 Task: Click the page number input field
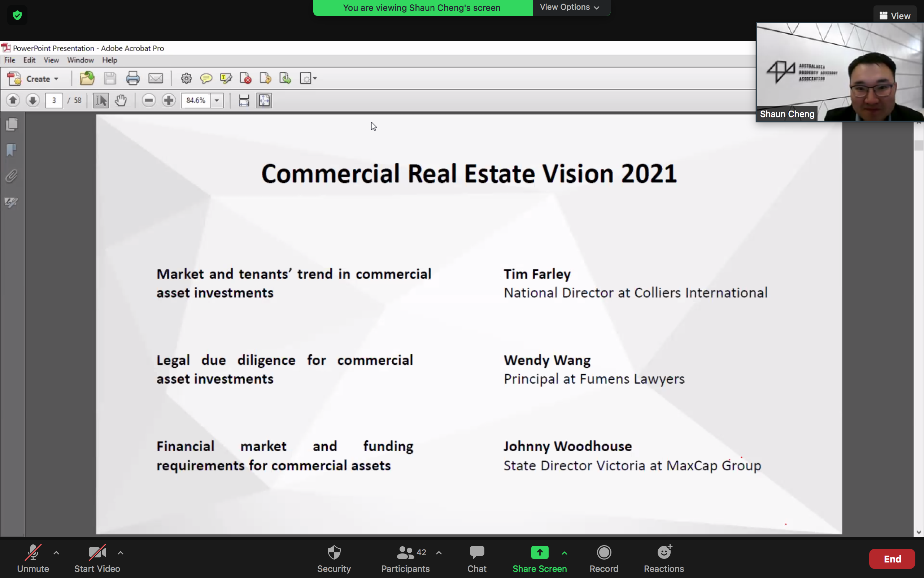click(x=54, y=100)
